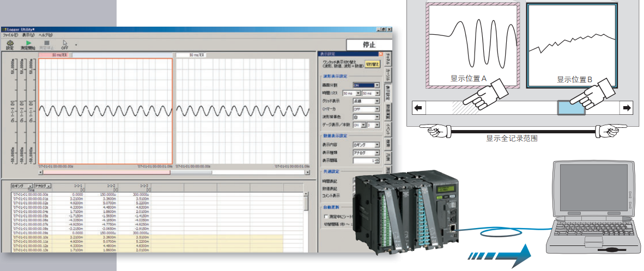Click the blue slider box in diagram scrollbar
644x271 pixels.
tap(571, 108)
